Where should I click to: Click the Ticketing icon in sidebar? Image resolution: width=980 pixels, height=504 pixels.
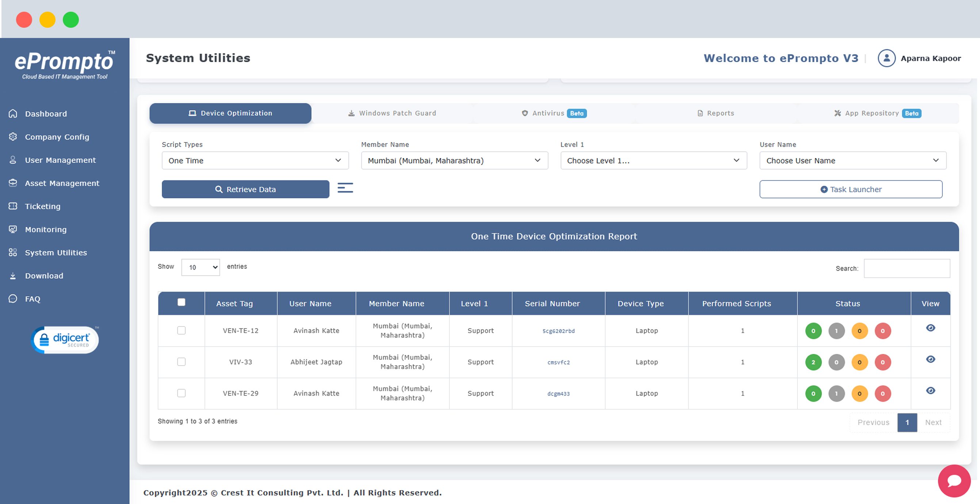coord(13,206)
